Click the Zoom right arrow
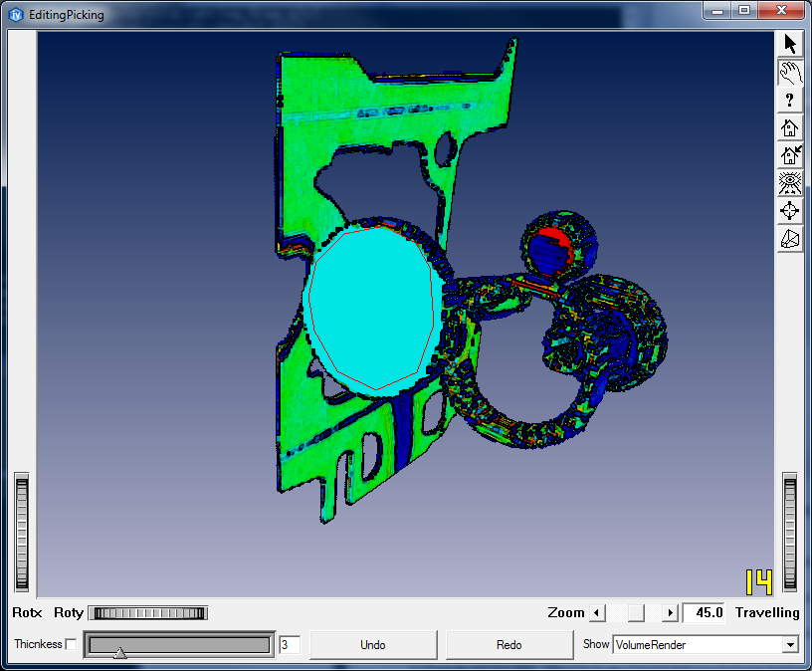812x671 pixels. click(x=670, y=613)
